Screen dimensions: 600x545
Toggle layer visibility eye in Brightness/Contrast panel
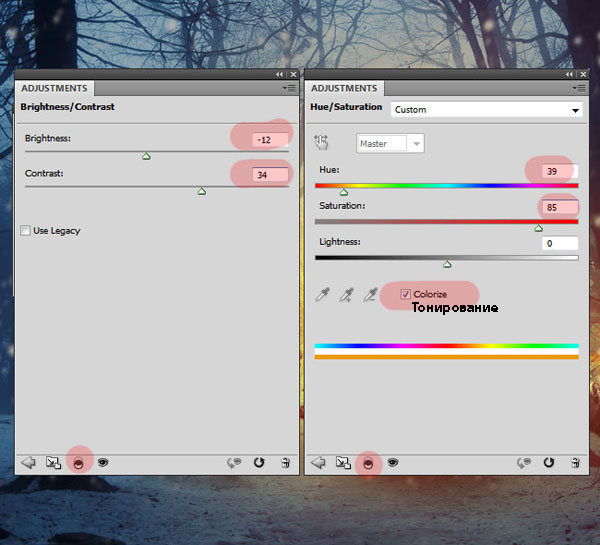point(103,463)
